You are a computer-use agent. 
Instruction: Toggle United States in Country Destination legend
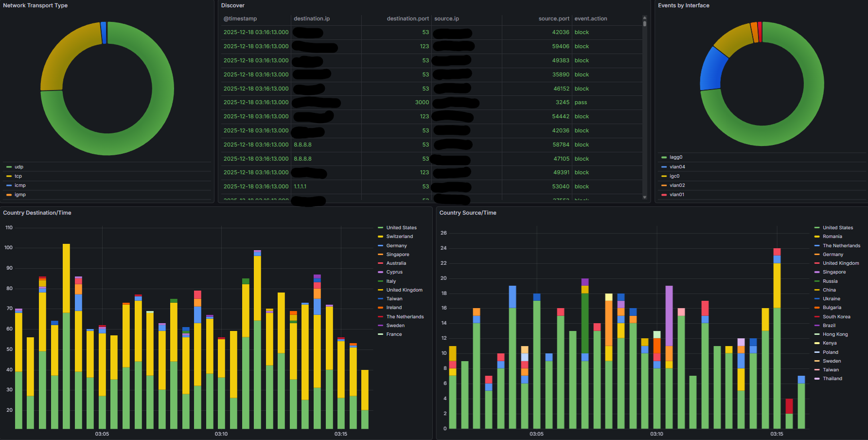point(401,228)
